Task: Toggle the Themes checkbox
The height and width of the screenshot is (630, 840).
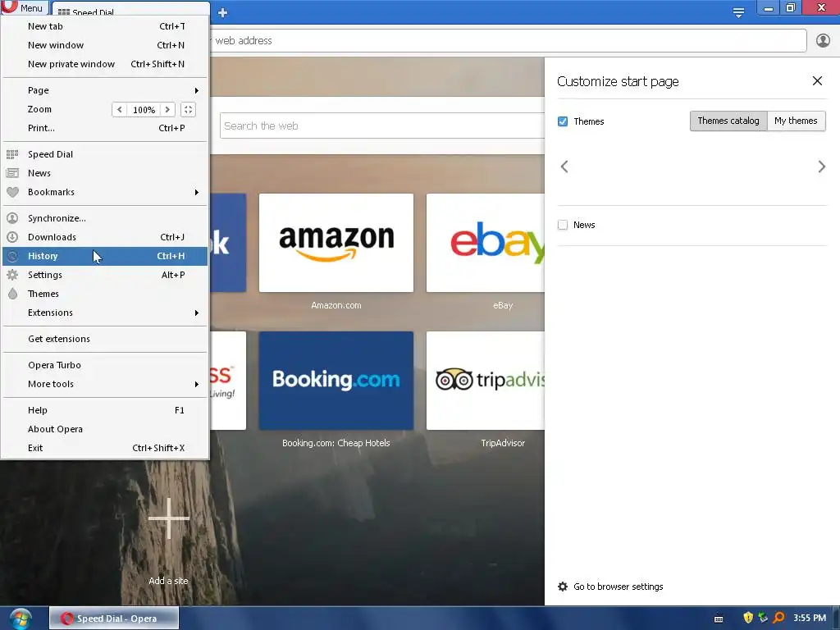Action: 563,121
